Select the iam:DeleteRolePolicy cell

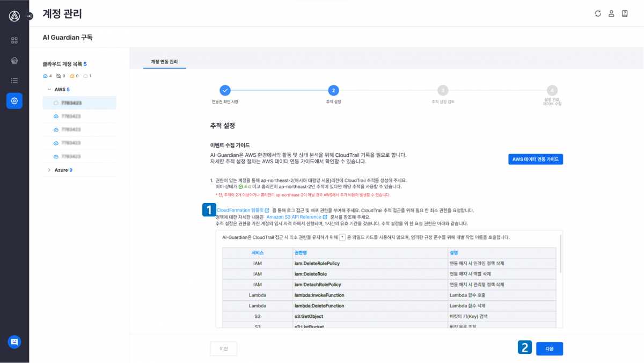click(x=370, y=263)
